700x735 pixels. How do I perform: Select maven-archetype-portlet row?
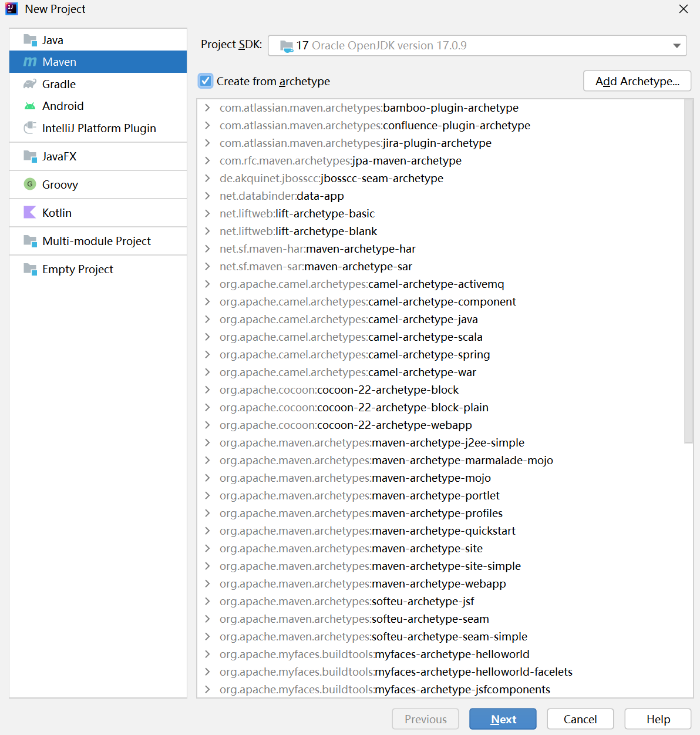440,495
